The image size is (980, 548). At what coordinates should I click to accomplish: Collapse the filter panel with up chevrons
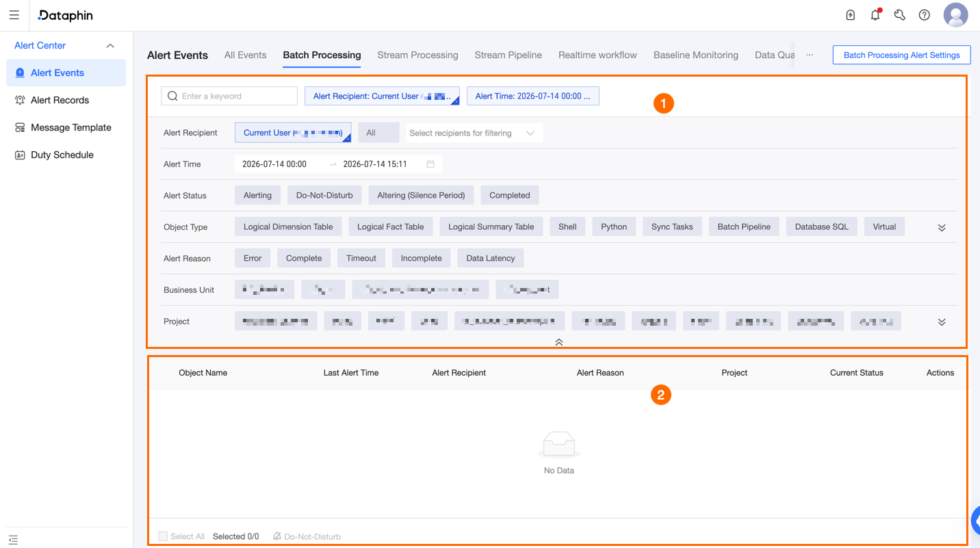[559, 342]
